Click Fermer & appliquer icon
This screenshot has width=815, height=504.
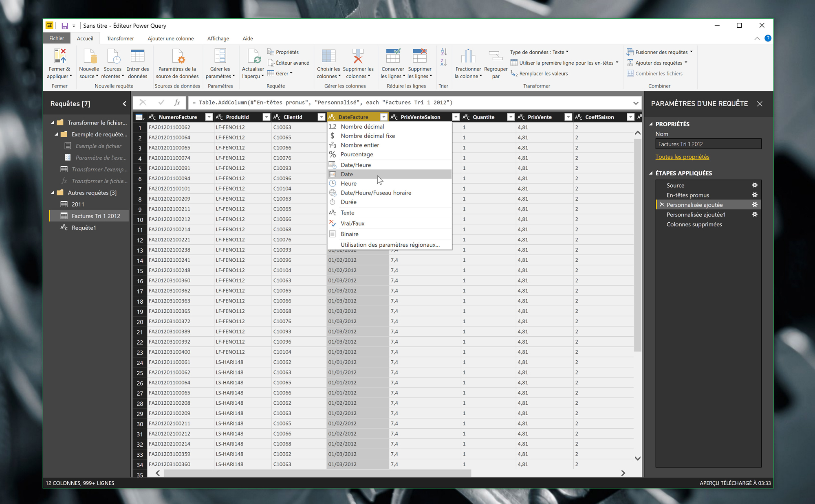[59, 56]
